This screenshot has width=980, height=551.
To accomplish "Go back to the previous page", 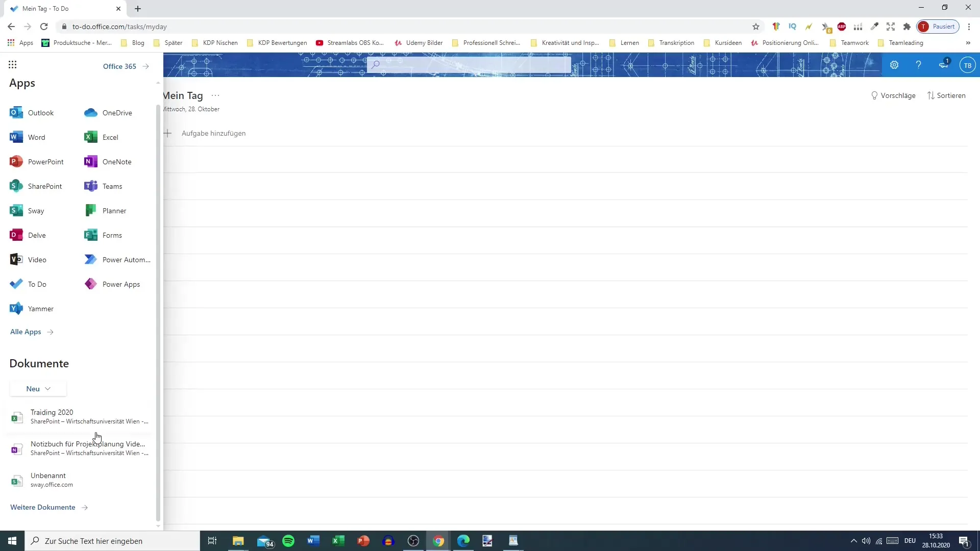I will coord(11,27).
